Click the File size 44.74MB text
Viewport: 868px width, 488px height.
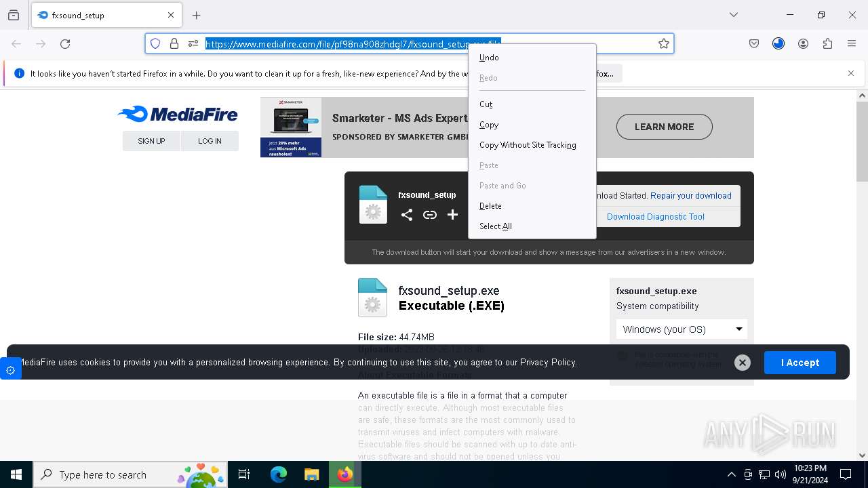point(396,337)
